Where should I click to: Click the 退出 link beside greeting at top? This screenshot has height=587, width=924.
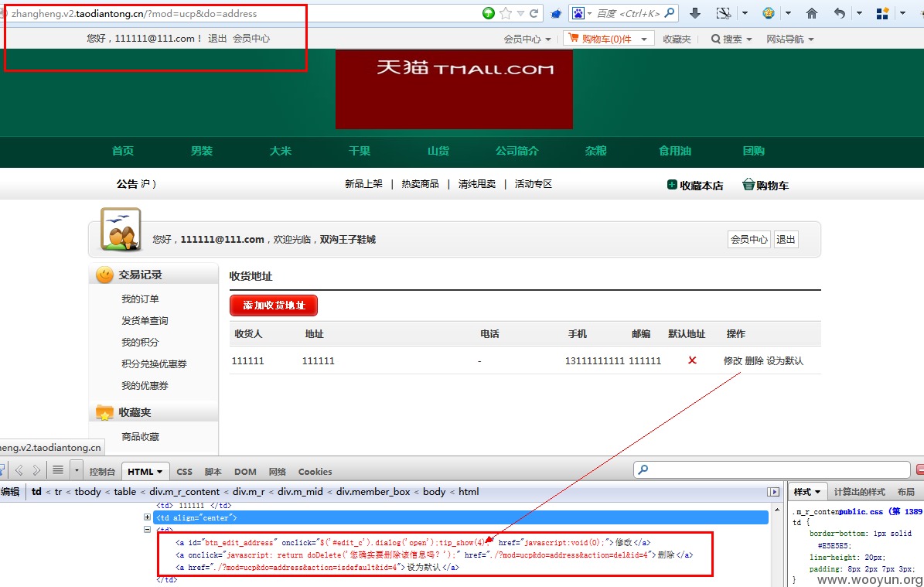click(x=217, y=39)
